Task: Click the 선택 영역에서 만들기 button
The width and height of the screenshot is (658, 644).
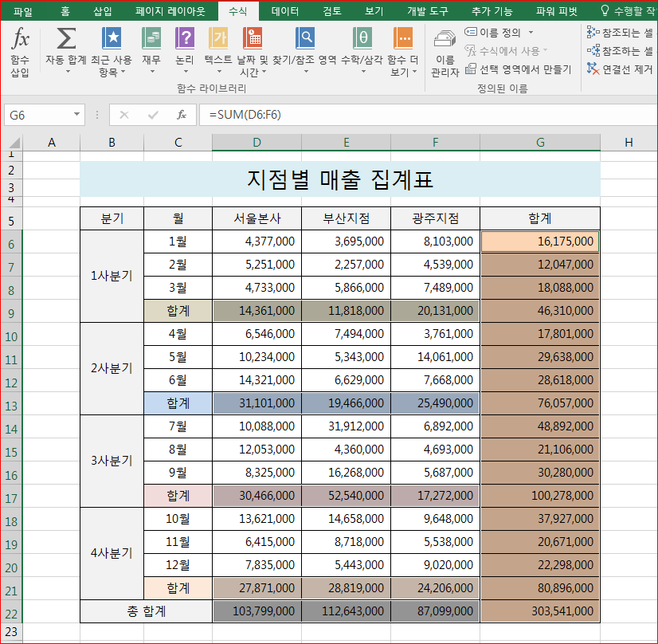Action: 519,69
